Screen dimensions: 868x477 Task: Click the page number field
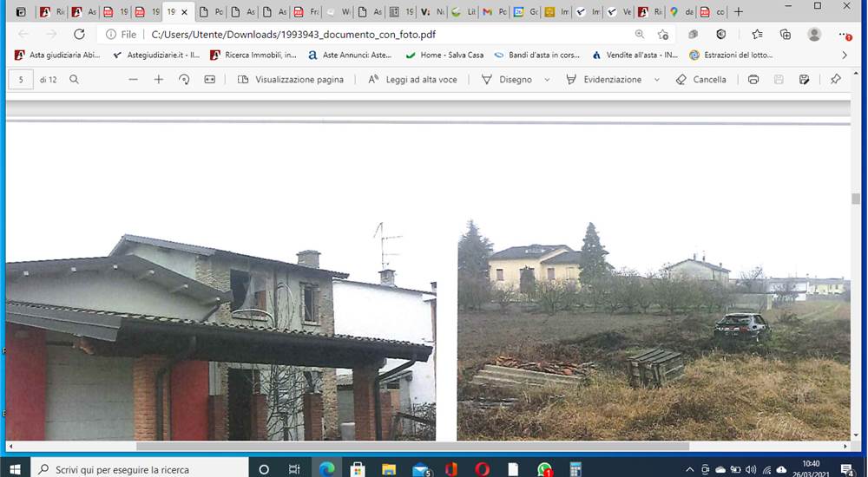[x=21, y=80]
